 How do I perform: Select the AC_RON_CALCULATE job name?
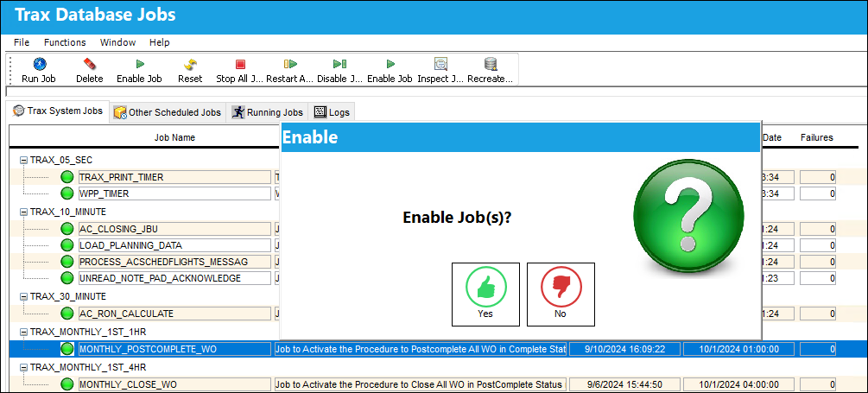[x=175, y=314]
